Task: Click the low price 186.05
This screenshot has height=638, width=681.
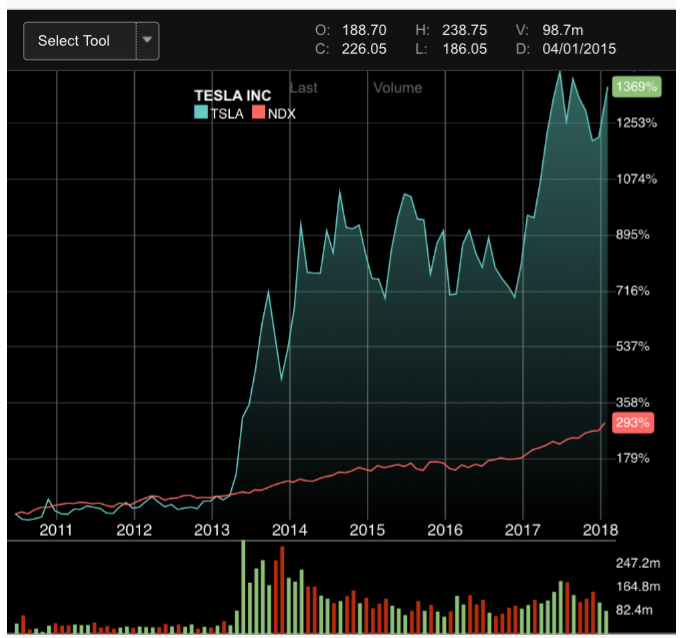Action: 464,49
